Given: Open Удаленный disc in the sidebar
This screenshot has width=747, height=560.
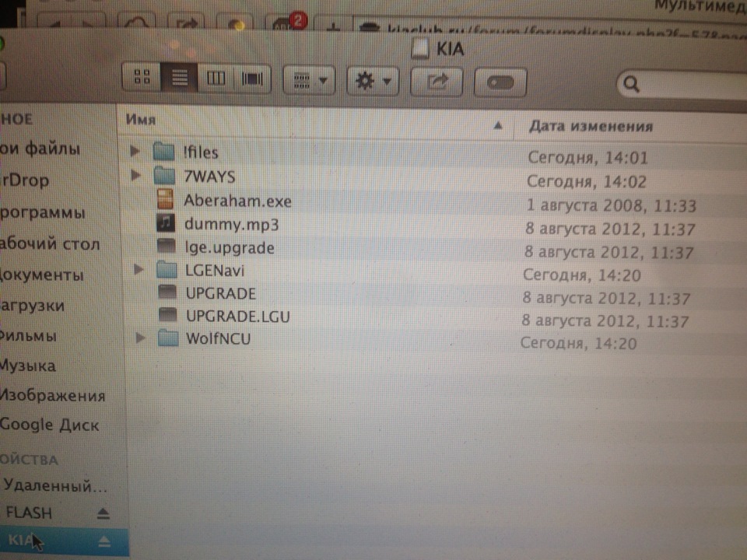Looking at the screenshot, I should click(54, 485).
